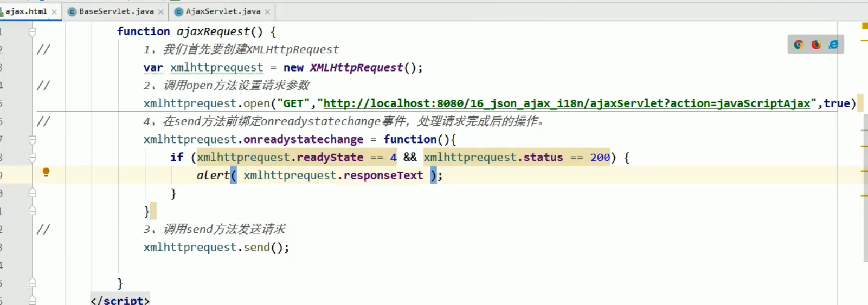Place cursor on the "GET" string
868x305 pixels.
pos(293,103)
